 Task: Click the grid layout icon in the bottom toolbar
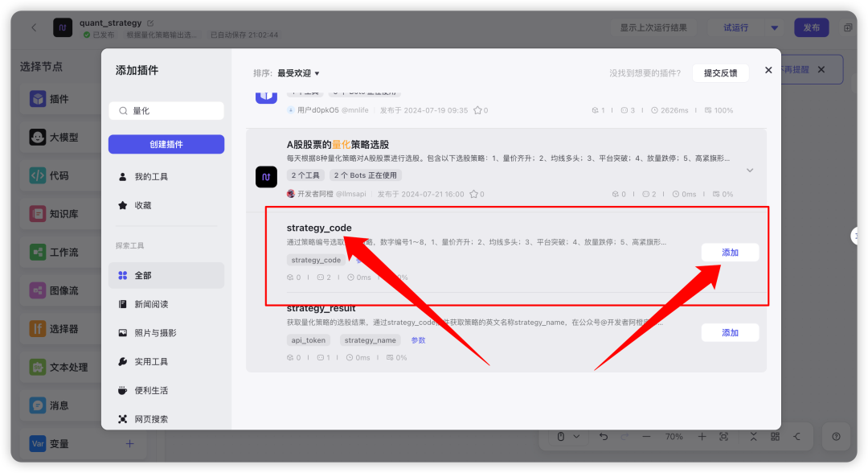pyautogui.click(x=775, y=437)
